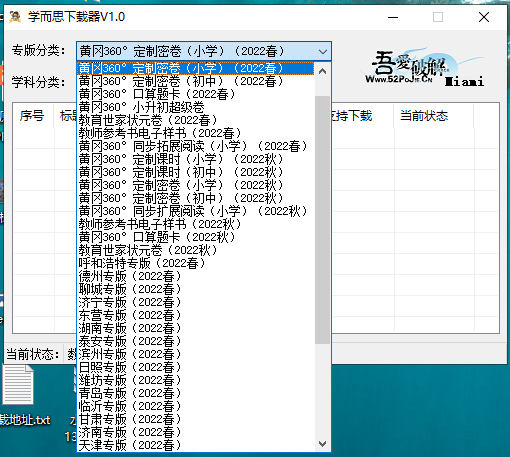Choose 黄冈360° 定制密卷（初中）（2022春）
510x457 pixels.
[x=196, y=81]
